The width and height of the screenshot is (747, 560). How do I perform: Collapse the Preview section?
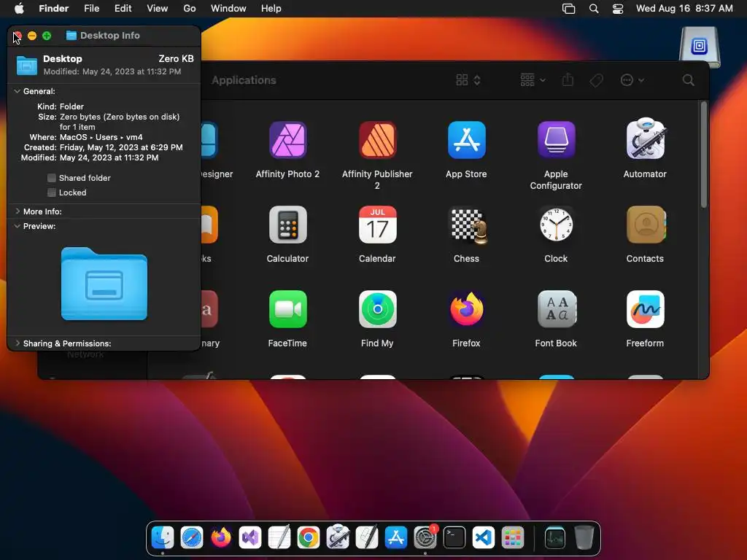[18, 226]
